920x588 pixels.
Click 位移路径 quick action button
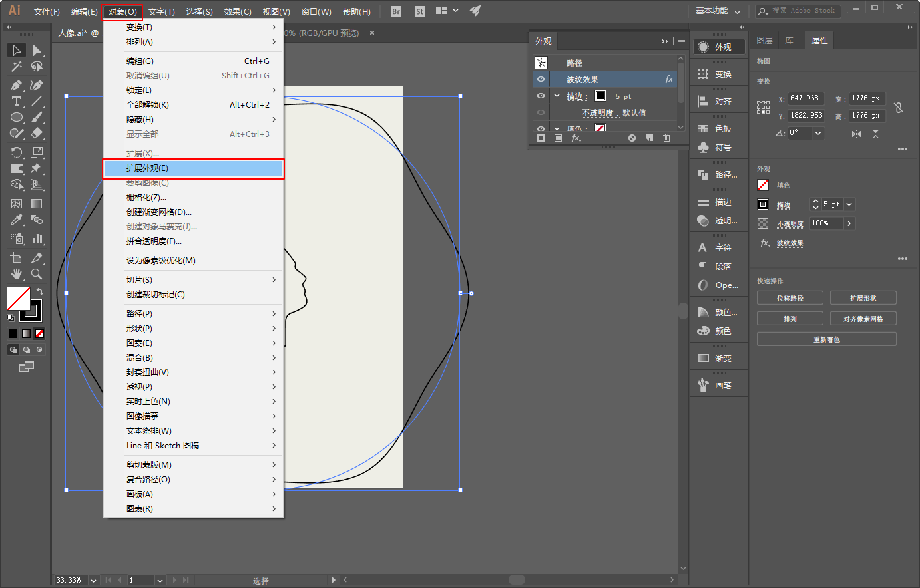(790, 298)
